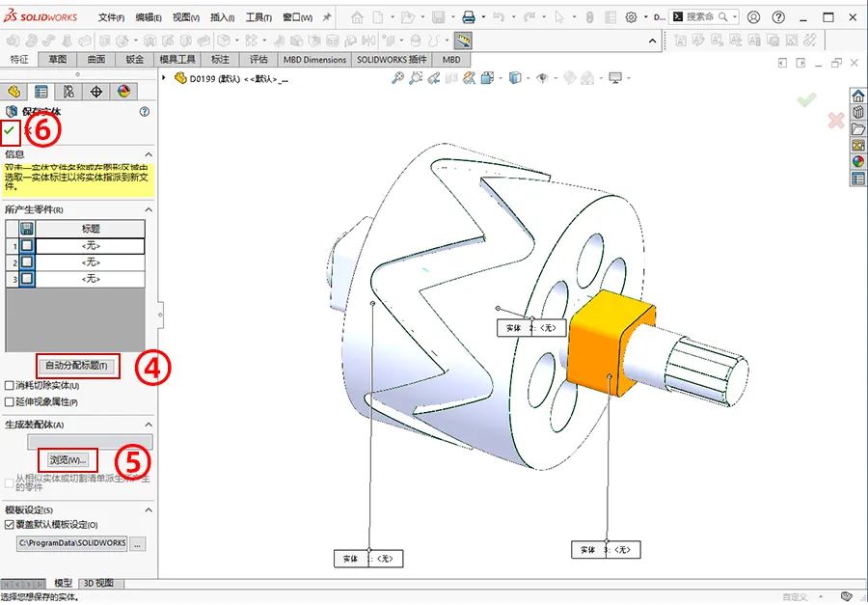This screenshot has width=868, height=605.
Task: Collapse the 模板设定 section
Action: point(149,509)
